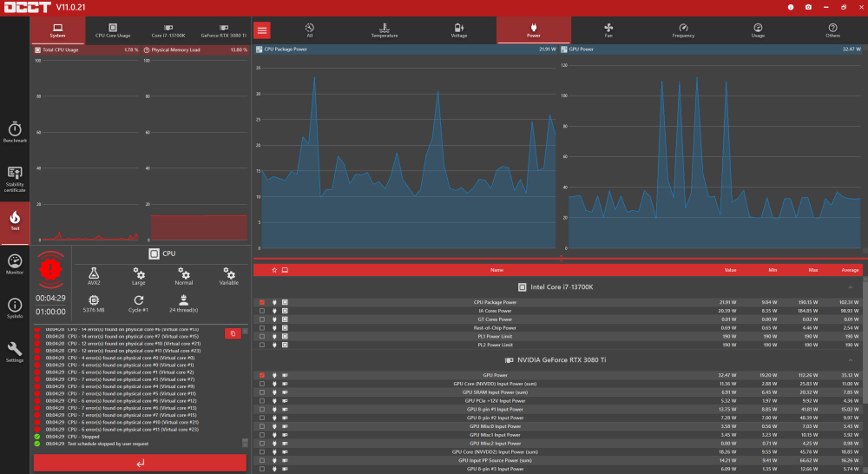
Task: Open the Voltage sensors tab
Action: [x=459, y=30]
